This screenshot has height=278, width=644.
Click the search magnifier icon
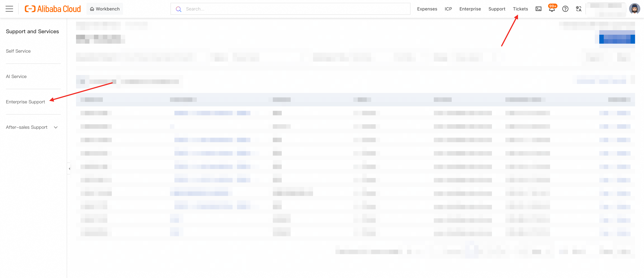pos(179,9)
